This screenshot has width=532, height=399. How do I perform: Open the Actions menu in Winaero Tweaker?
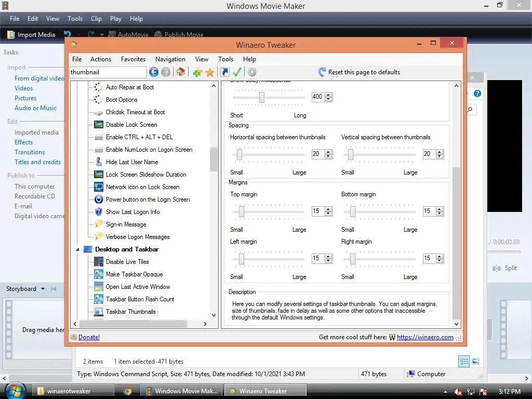101,59
